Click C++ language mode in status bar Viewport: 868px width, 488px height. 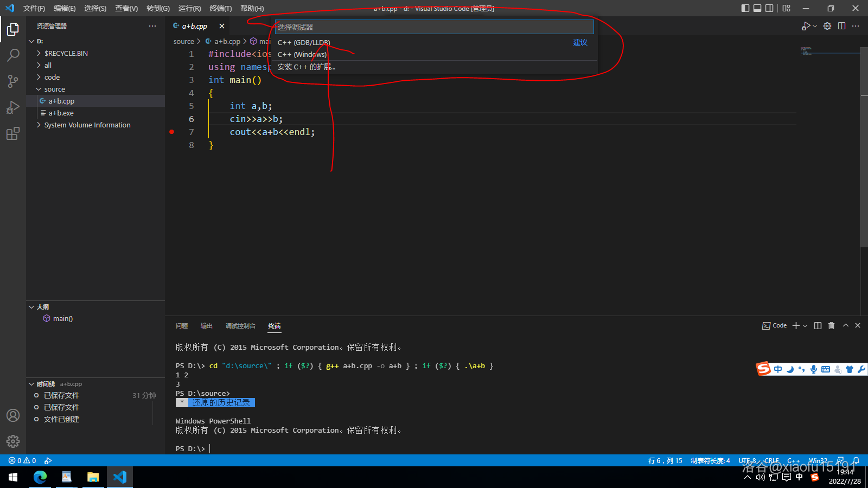794,460
